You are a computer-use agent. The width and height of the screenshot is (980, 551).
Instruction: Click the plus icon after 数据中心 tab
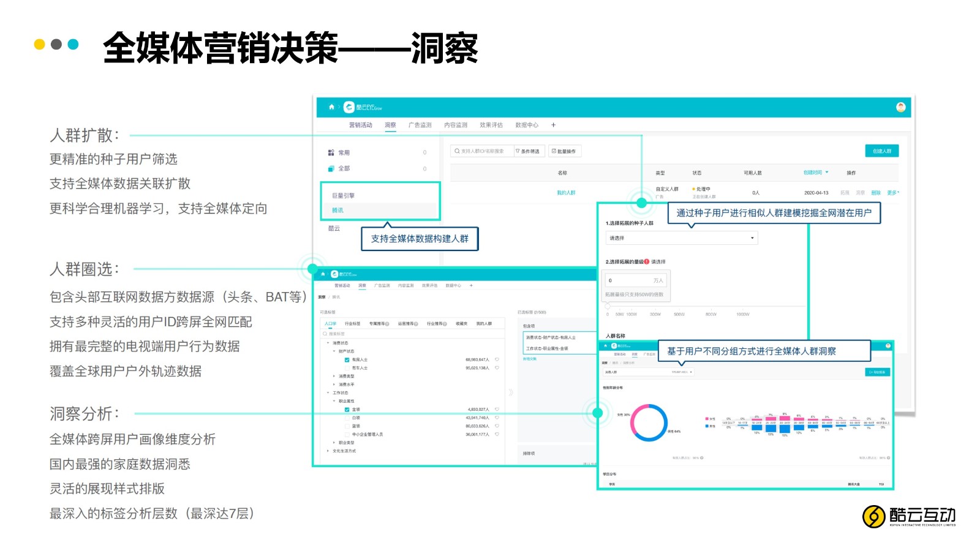pyautogui.click(x=553, y=125)
